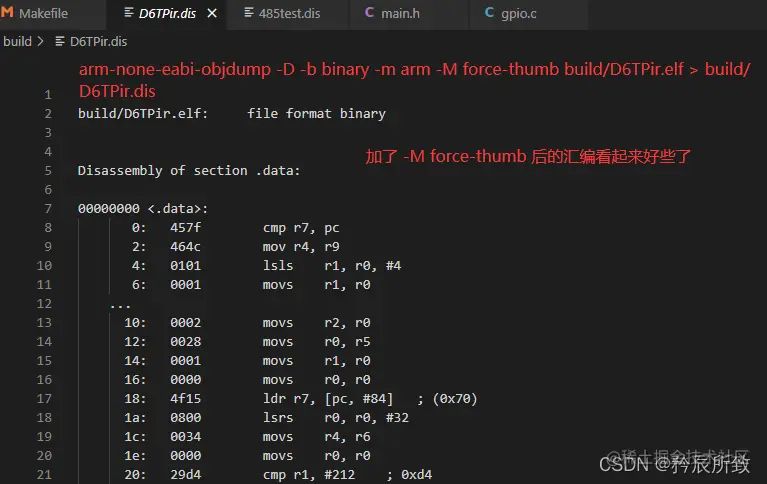Click the '00000000 <.data>:' label
This screenshot has height=484, width=767.
143,208
